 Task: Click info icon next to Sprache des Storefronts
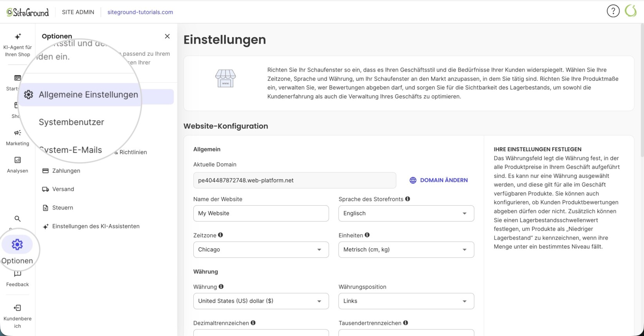coord(408,199)
